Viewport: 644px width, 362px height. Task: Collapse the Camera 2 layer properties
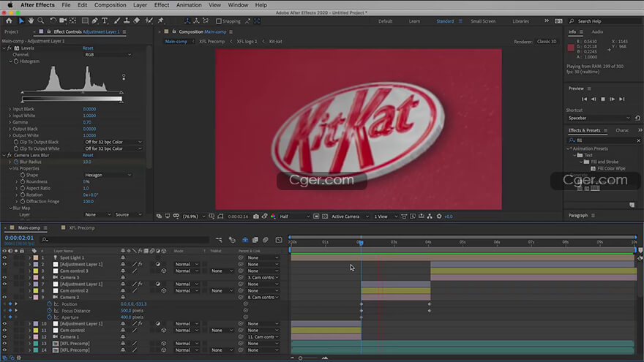pos(30,298)
